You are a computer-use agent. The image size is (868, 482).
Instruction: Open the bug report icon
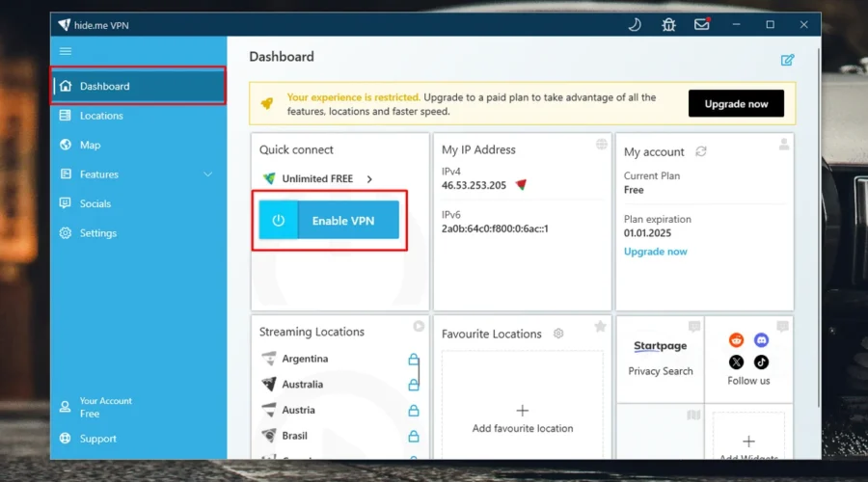pos(668,25)
